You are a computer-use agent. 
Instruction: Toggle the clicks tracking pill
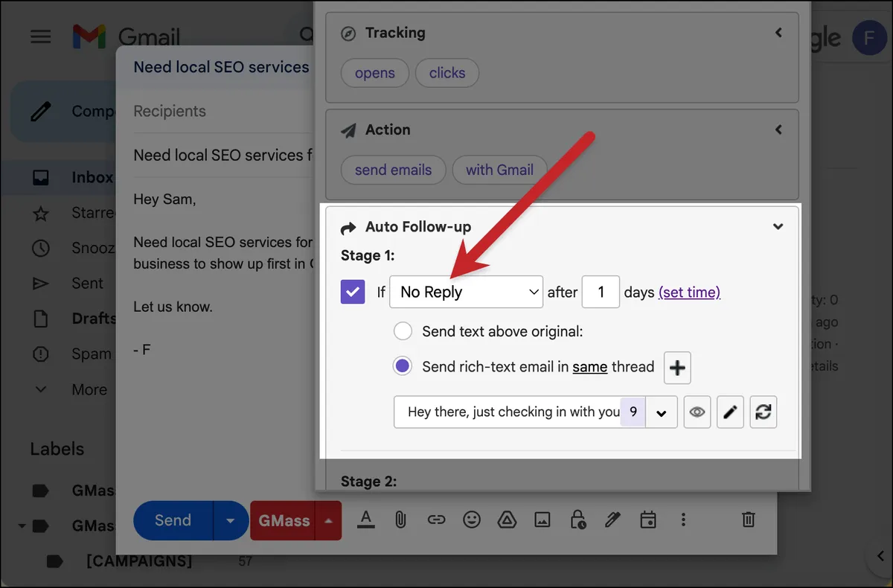[x=447, y=73]
